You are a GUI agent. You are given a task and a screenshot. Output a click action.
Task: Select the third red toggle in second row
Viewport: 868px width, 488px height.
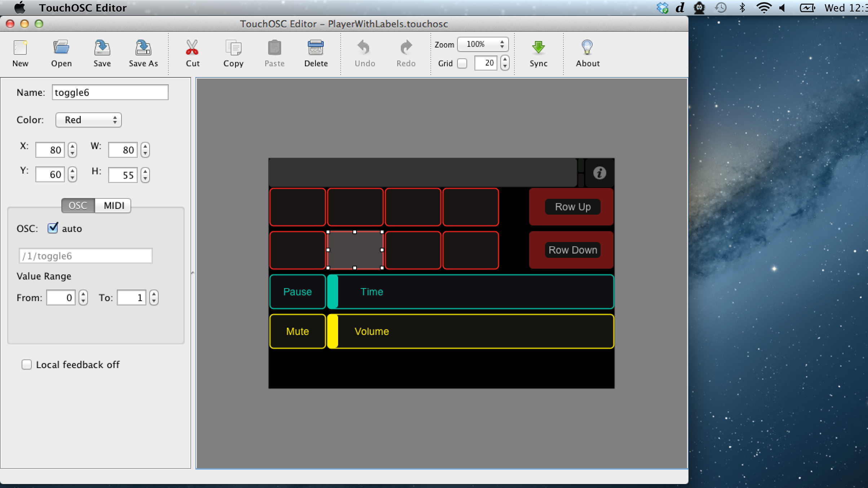(x=413, y=250)
